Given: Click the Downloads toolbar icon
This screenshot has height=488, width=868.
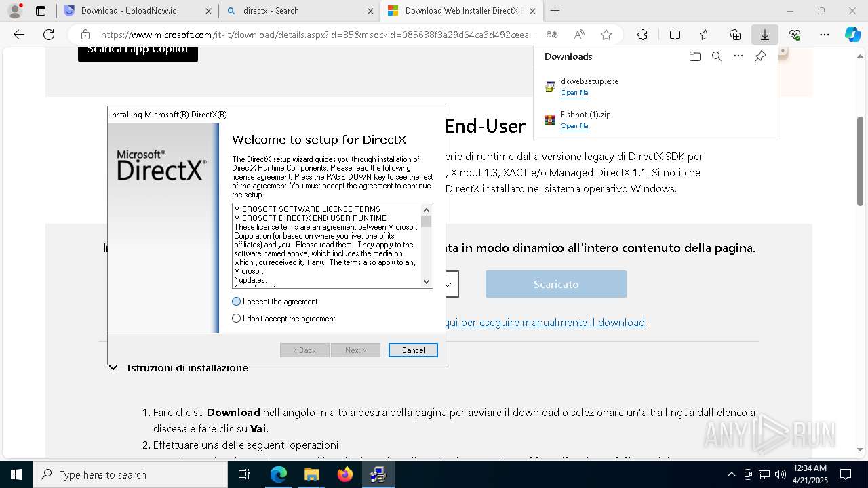Looking at the screenshot, I should pyautogui.click(x=764, y=35).
